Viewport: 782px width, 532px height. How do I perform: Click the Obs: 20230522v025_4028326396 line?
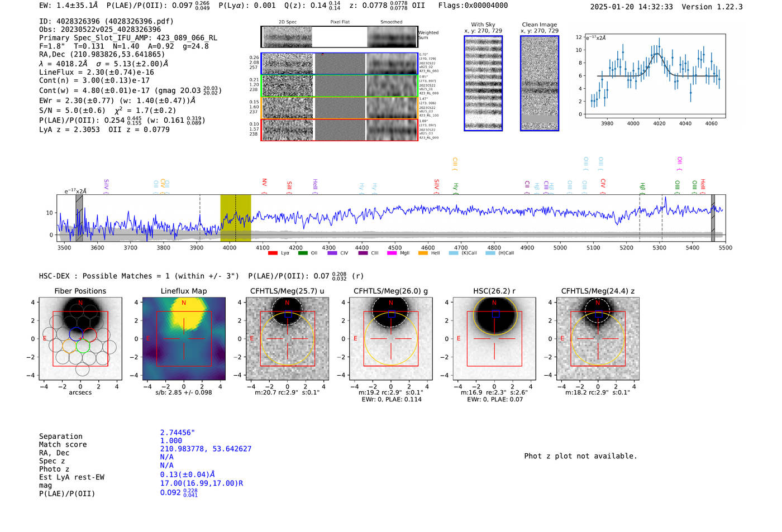100,29
